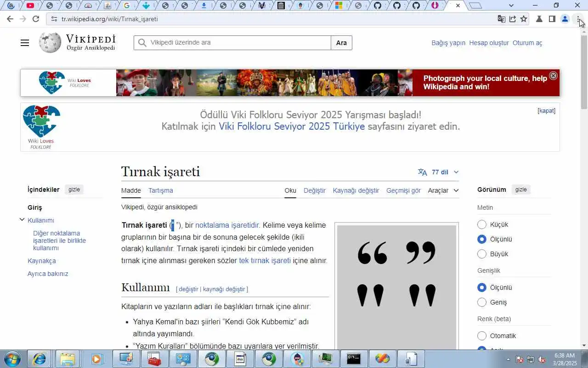Select the Küçük text size option
Viewport: 588px width, 368px height.
pos(482,224)
